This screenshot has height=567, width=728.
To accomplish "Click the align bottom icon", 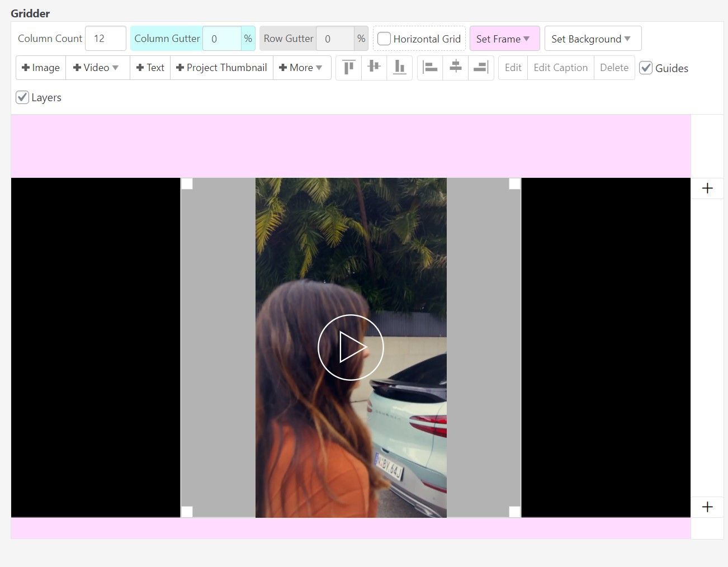I will pyautogui.click(x=399, y=68).
